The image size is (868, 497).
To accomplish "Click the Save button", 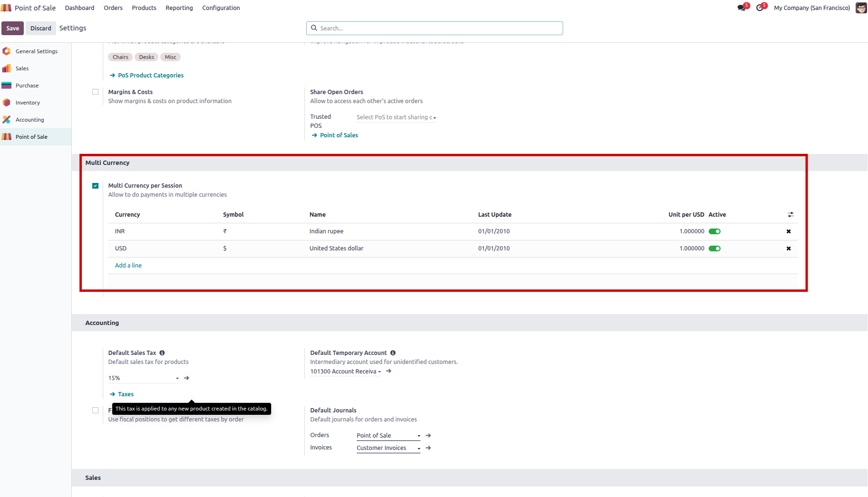I will pyautogui.click(x=13, y=29).
